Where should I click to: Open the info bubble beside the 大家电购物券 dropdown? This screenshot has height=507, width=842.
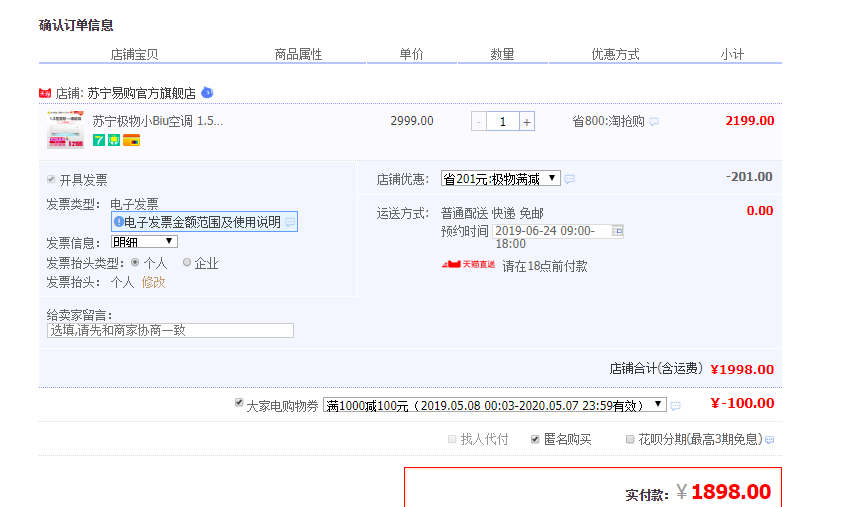pos(676,406)
